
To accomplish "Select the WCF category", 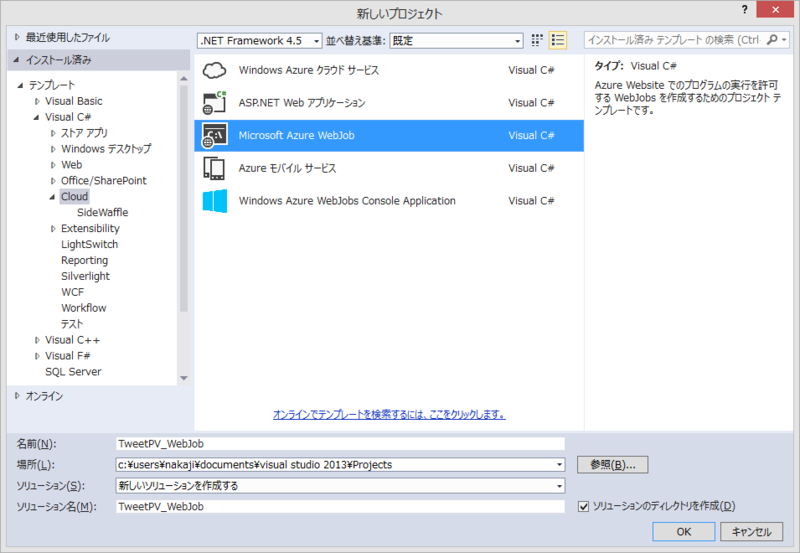I will click(x=72, y=292).
